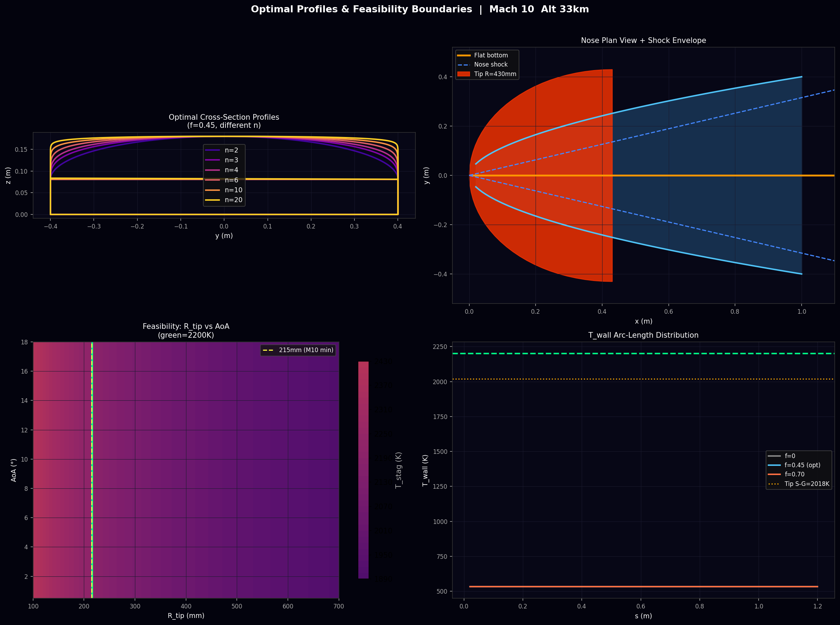
Task: Click tick label '1.0' on the x axis
Action: [802, 312]
